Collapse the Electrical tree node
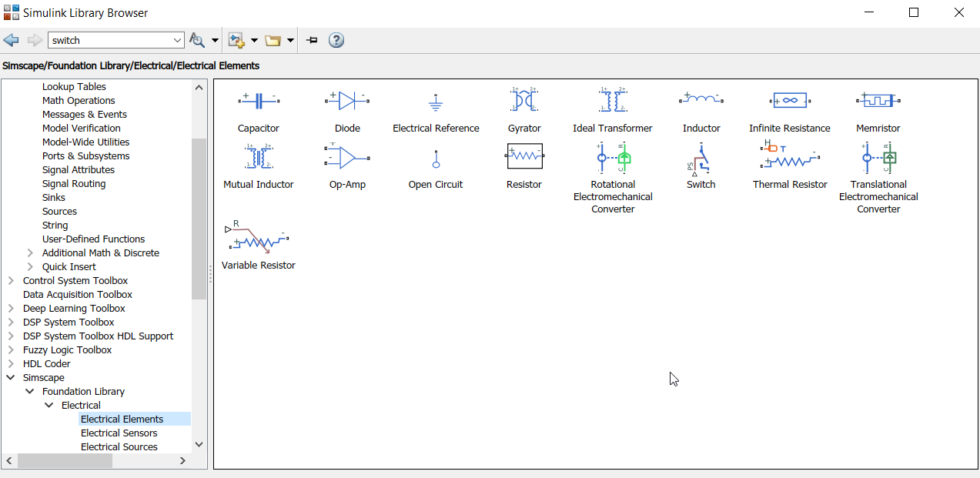The height and width of the screenshot is (478, 980). click(49, 405)
